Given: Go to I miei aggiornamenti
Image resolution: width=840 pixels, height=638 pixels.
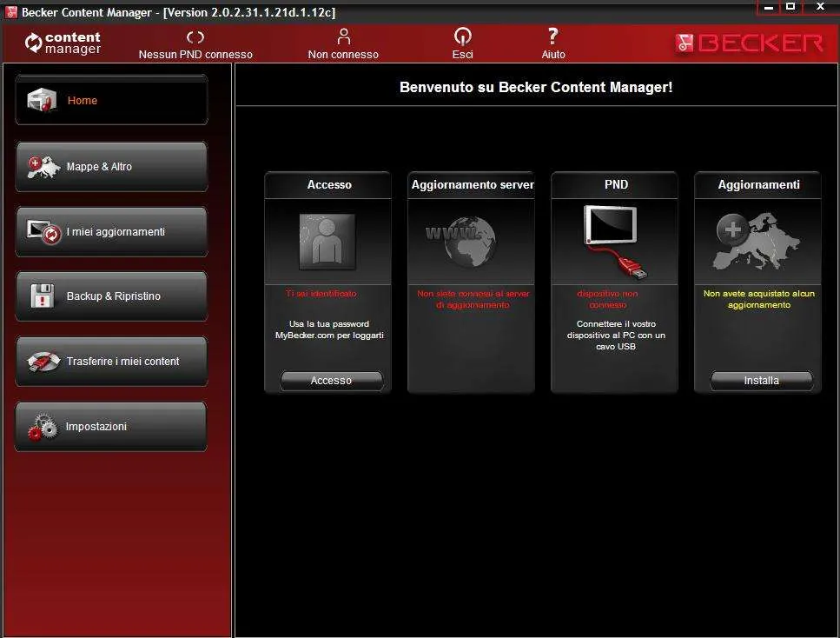Looking at the screenshot, I should pos(111,231).
